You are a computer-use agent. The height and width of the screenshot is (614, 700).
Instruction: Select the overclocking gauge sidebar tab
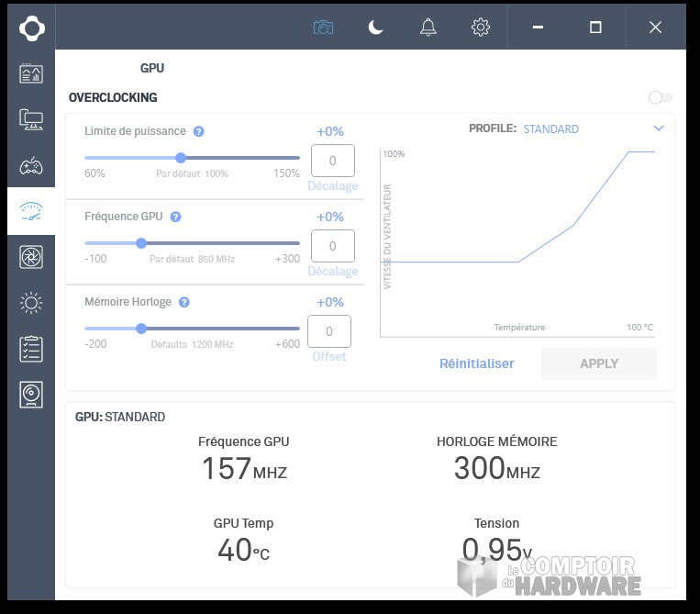click(x=31, y=212)
